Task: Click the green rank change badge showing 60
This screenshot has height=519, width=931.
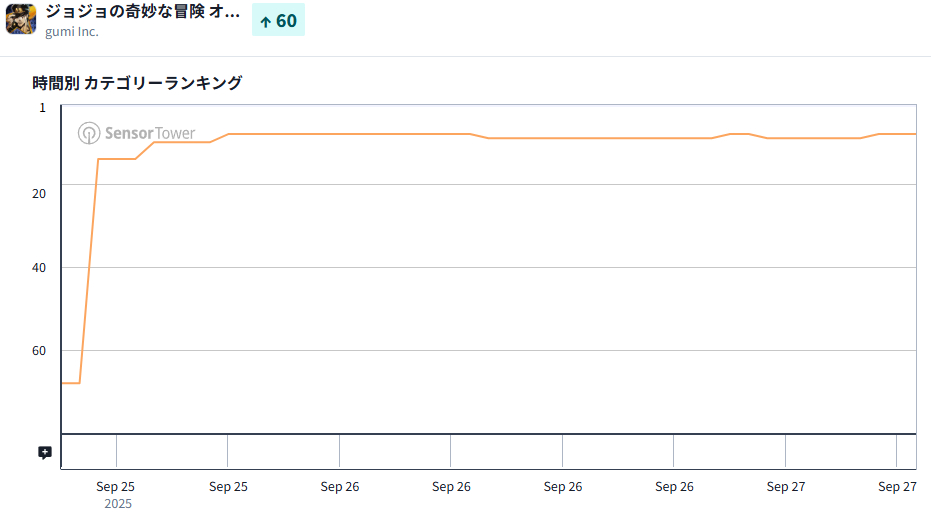Action: click(278, 21)
